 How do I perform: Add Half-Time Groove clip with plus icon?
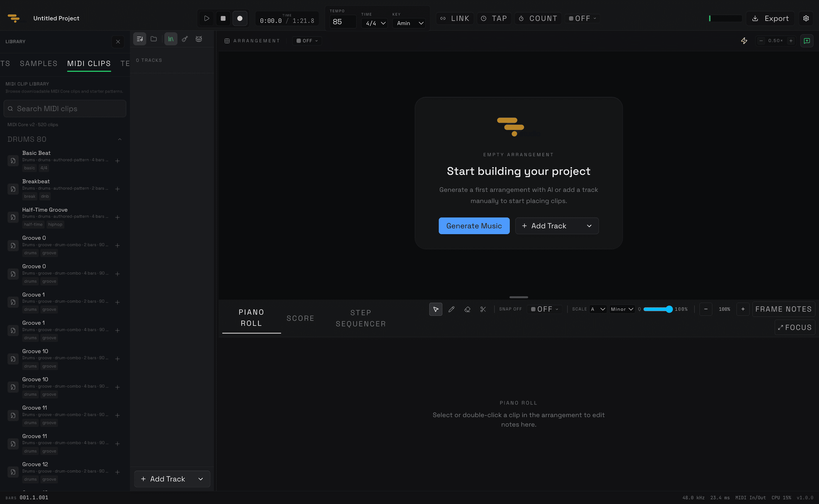(x=117, y=217)
